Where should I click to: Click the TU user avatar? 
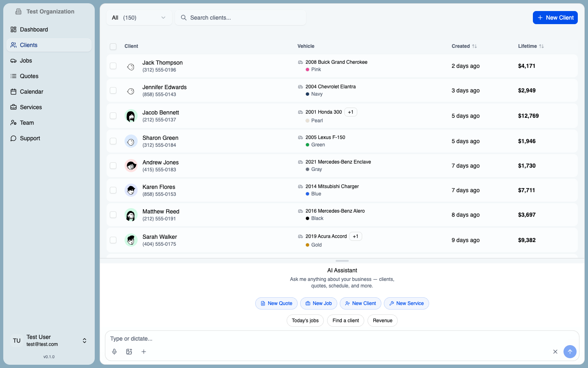pos(17,341)
